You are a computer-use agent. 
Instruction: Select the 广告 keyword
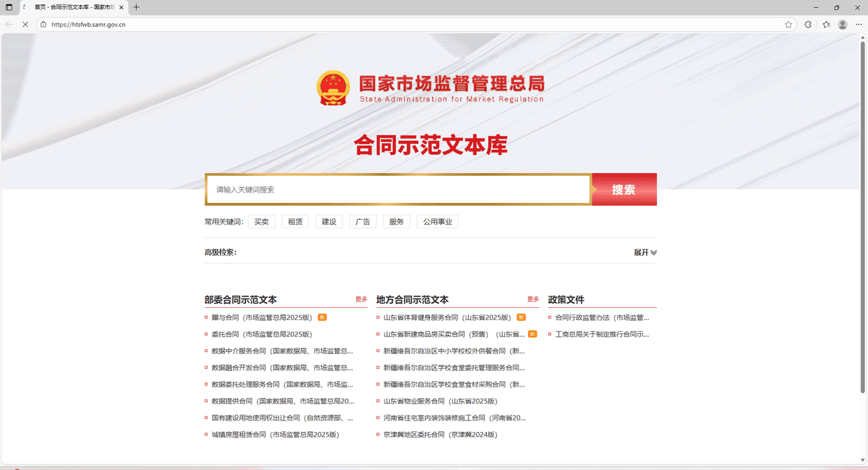(363, 222)
